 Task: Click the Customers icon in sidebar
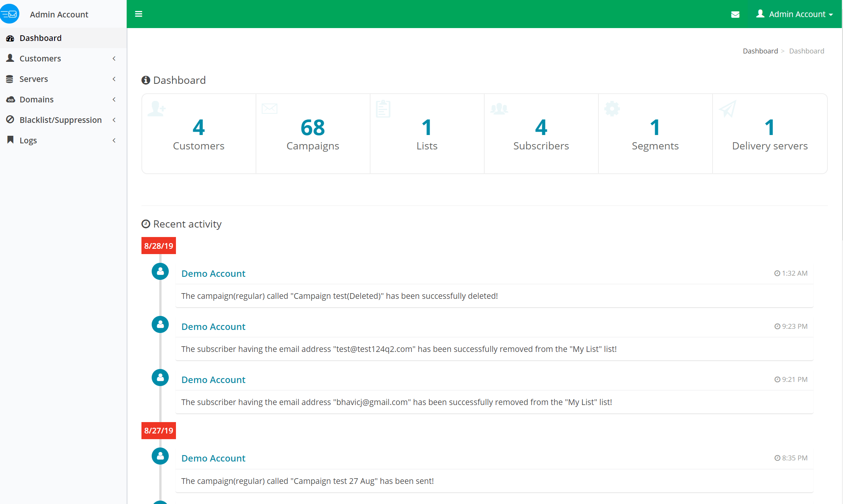pos(10,58)
